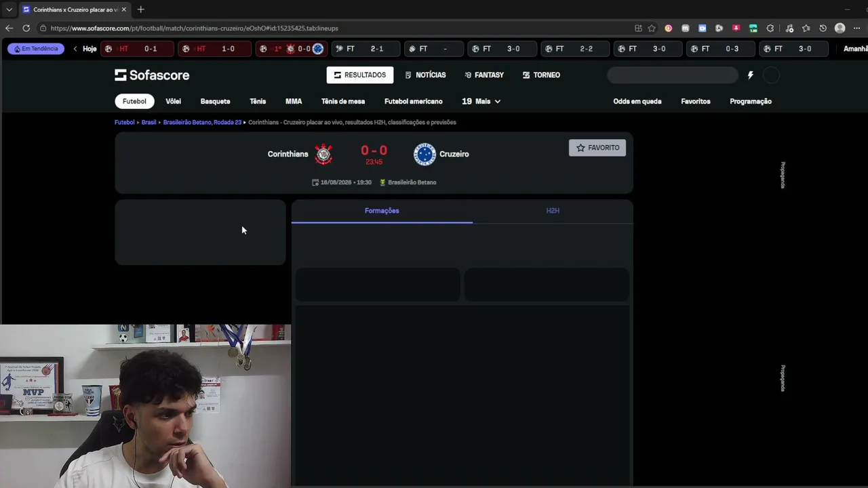
Task: Open the Torneio section
Action: coord(541,75)
